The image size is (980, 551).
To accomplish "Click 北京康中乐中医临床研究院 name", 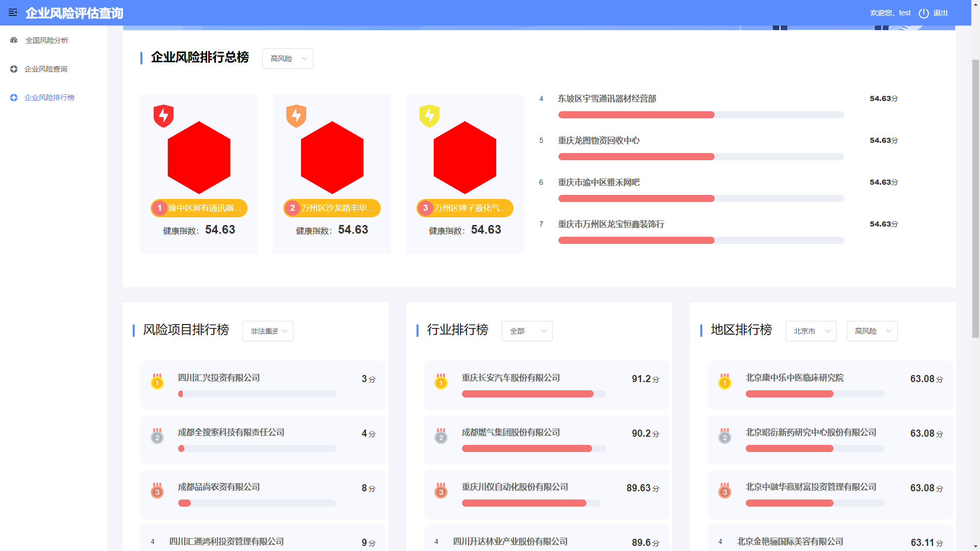I will [795, 378].
